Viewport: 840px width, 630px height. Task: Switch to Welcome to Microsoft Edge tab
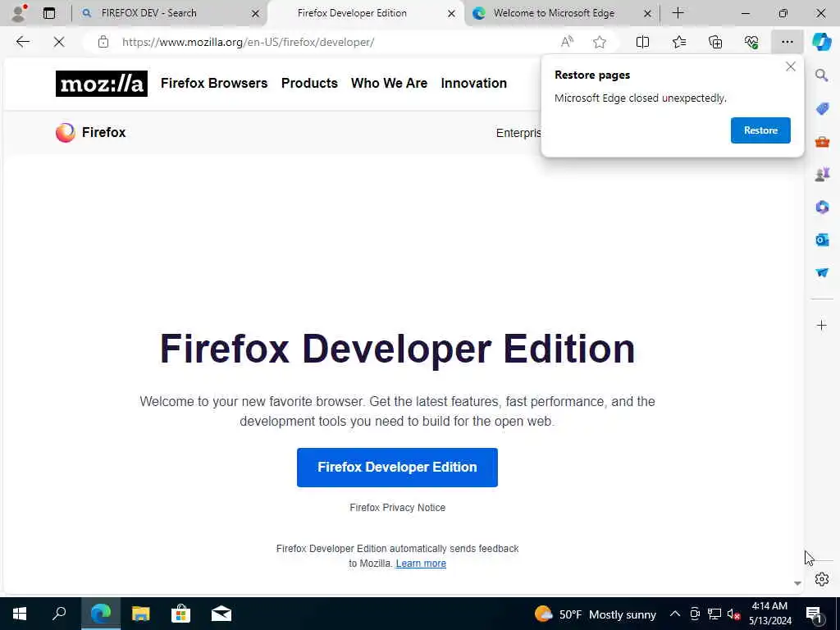554,13
